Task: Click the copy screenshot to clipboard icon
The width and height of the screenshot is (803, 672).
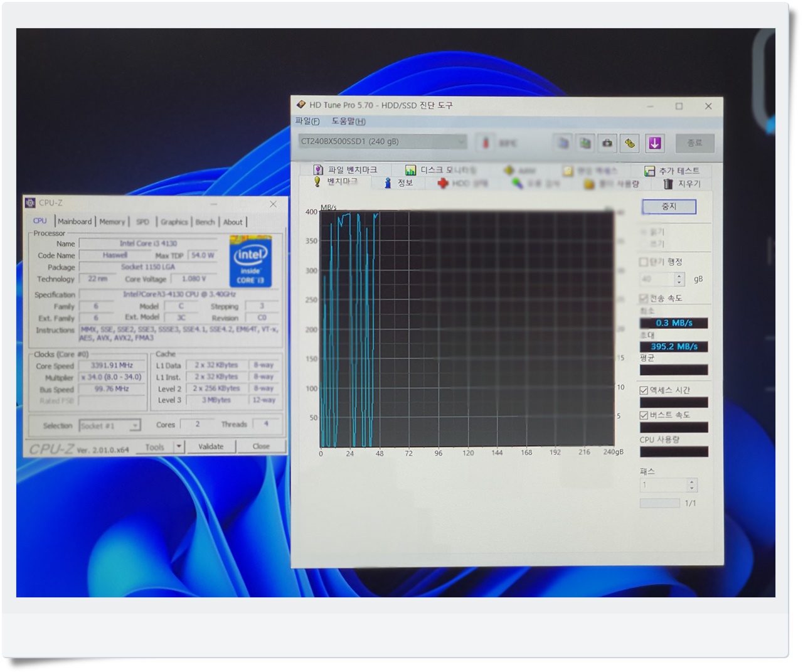Action: (585, 143)
